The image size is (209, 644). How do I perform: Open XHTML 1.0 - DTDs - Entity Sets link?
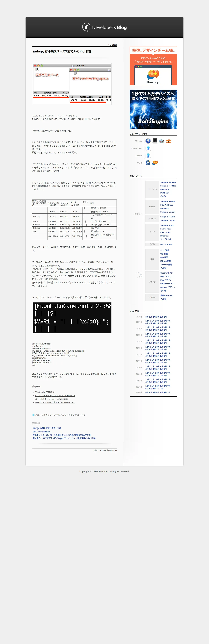pos(51,399)
